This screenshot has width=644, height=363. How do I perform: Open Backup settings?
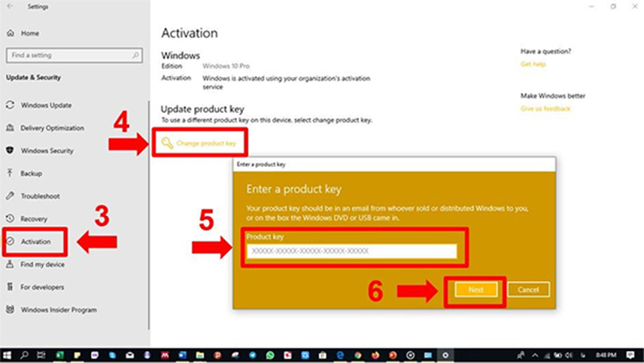[31, 173]
